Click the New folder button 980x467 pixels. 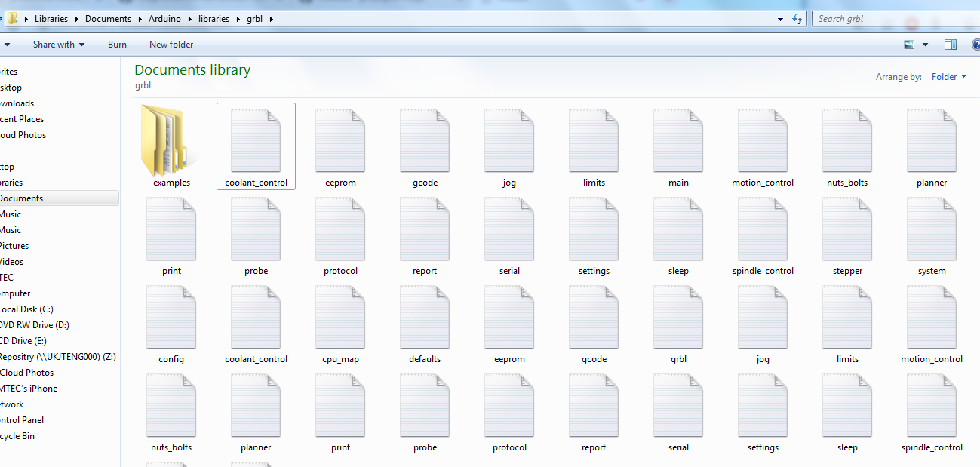point(171,45)
